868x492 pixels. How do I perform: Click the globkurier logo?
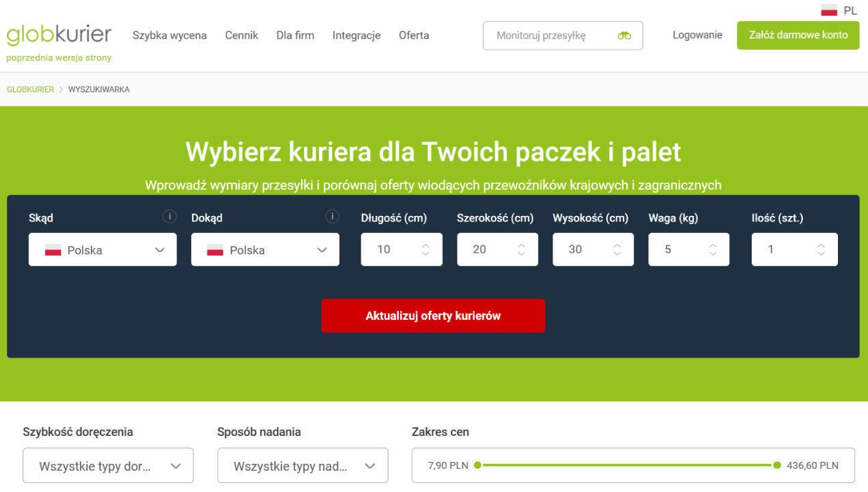(59, 34)
